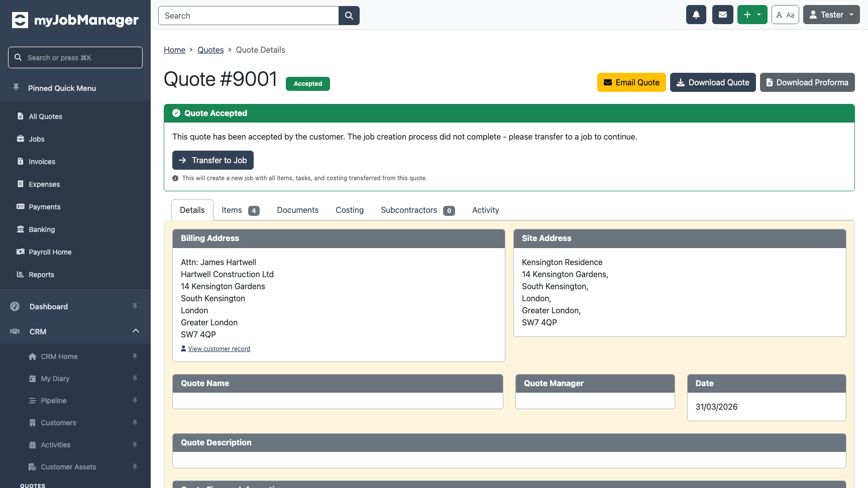Open Customers
Image resolution: width=868 pixels, height=488 pixels.
point(58,423)
